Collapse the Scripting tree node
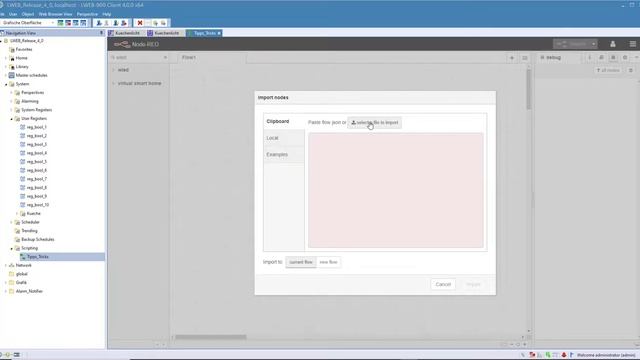The image size is (640, 360). (x=11, y=248)
